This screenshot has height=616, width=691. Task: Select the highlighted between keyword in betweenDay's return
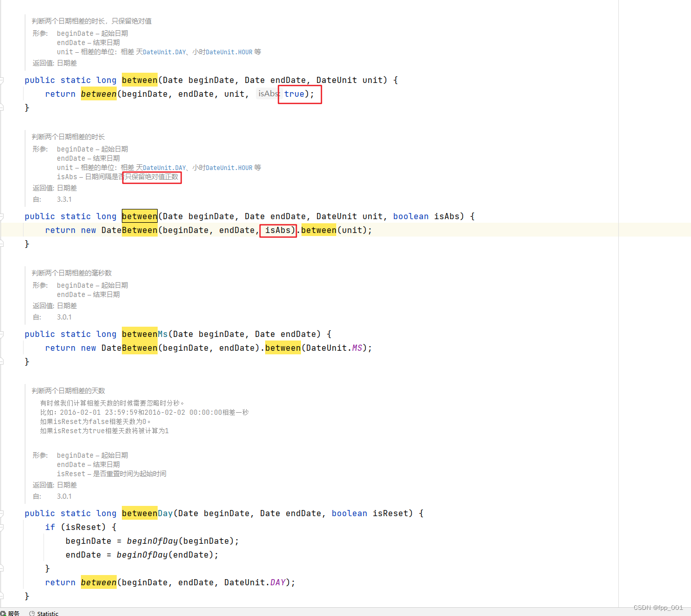click(98, 582)
